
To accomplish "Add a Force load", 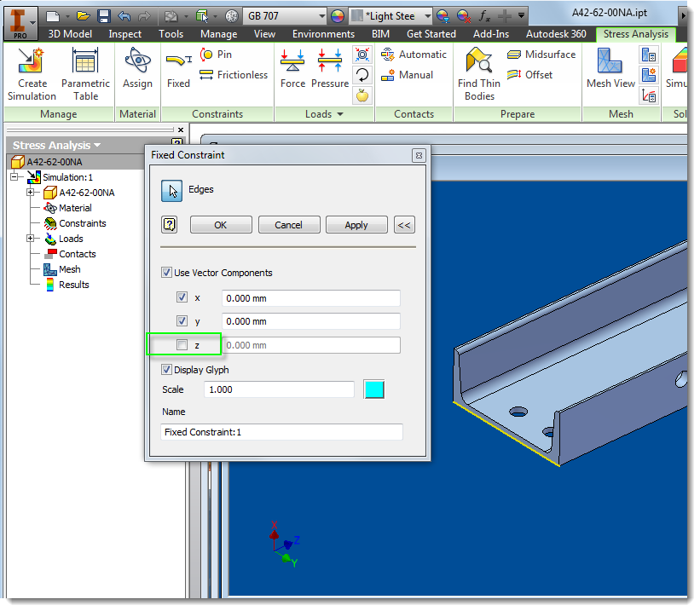I will pos(292,72).
